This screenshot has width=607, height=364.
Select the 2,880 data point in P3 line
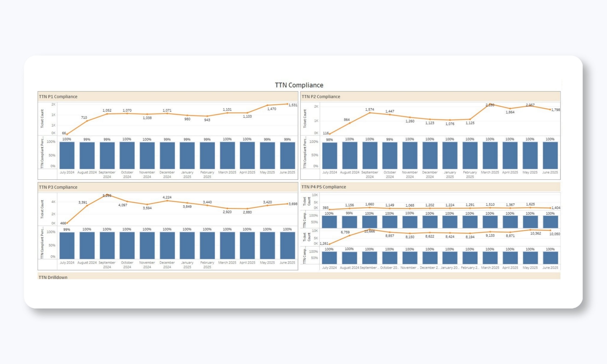247,209
